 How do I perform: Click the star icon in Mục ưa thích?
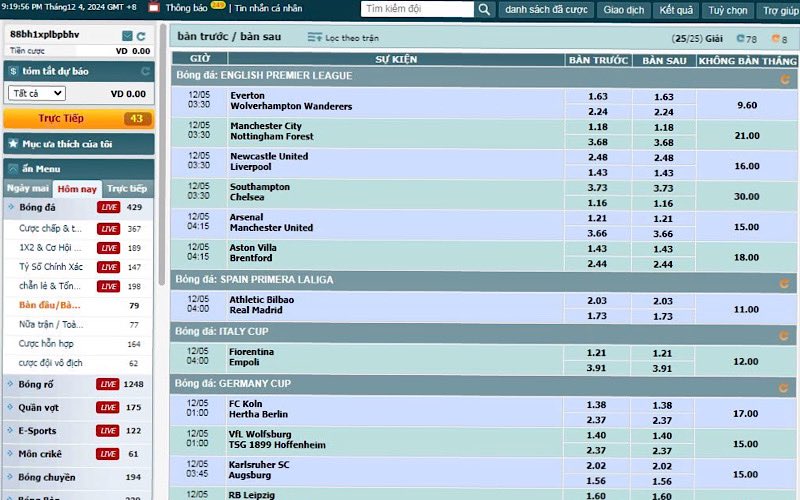tap(13, 144)
